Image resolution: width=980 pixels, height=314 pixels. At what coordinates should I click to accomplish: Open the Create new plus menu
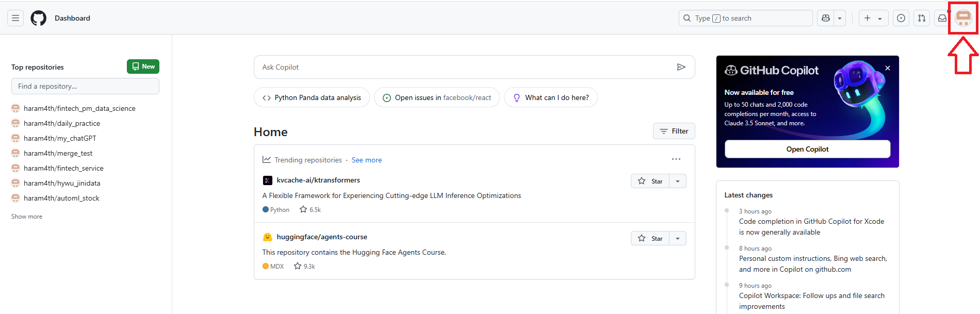click(873, 18)
